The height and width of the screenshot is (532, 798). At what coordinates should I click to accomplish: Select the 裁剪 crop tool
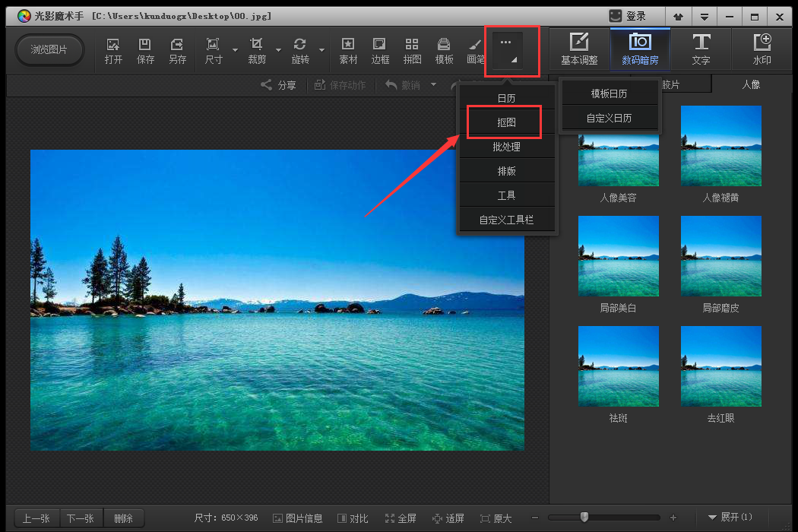pos(256,49)
